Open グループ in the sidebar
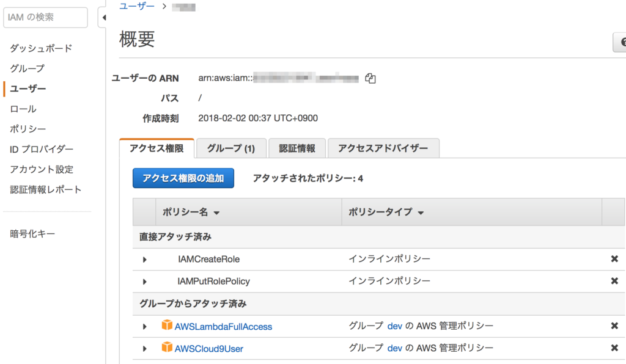The image size is (626, 364). click(x=27, y=68)
